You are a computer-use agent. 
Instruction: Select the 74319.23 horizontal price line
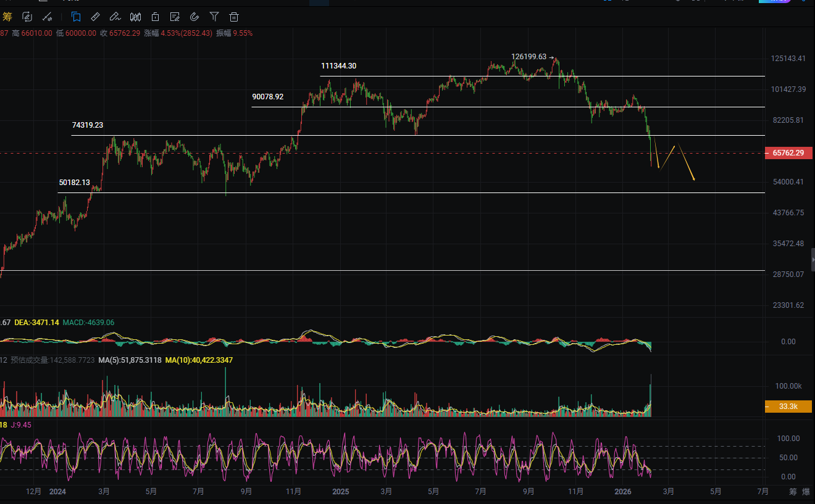point(370,135)
